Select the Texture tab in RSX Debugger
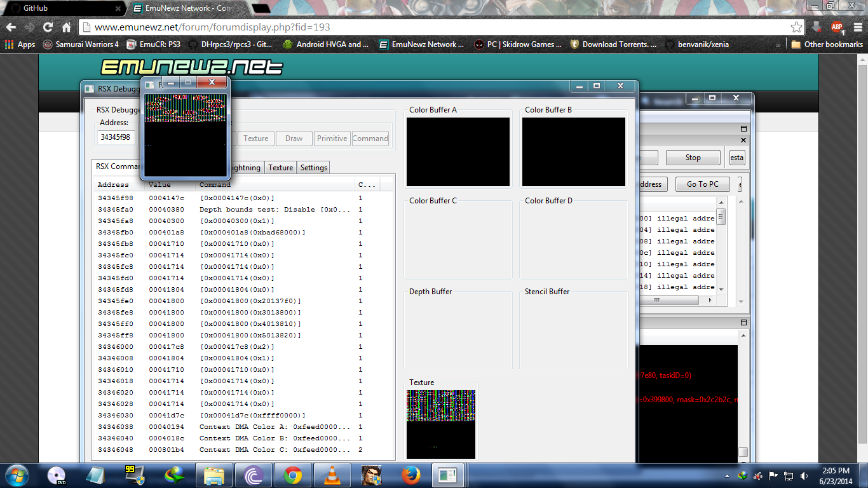The image size is (868, 488). [x=280, y=168]
